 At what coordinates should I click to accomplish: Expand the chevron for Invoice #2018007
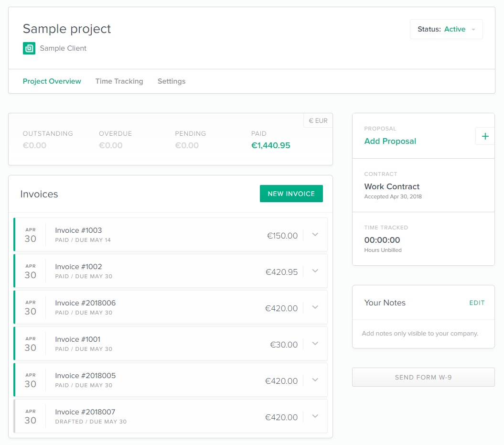point(315,416)
